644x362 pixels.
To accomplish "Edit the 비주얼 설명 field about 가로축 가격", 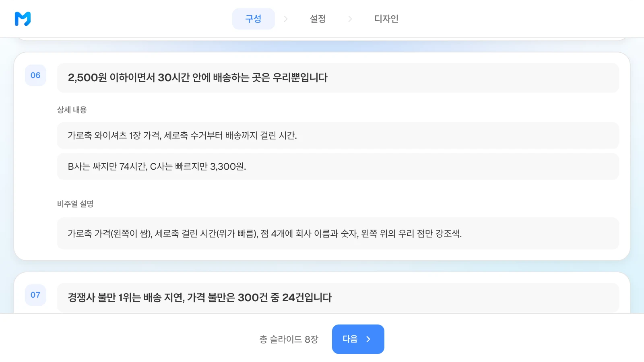I will pos(338,233).
